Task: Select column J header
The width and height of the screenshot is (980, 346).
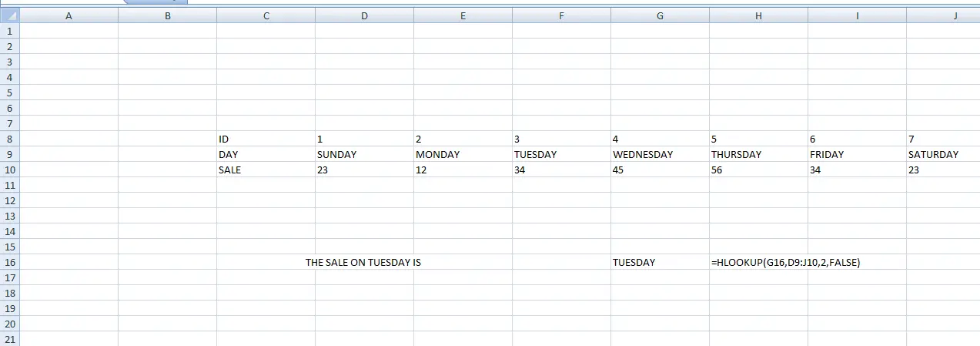Action: point(943,15)
